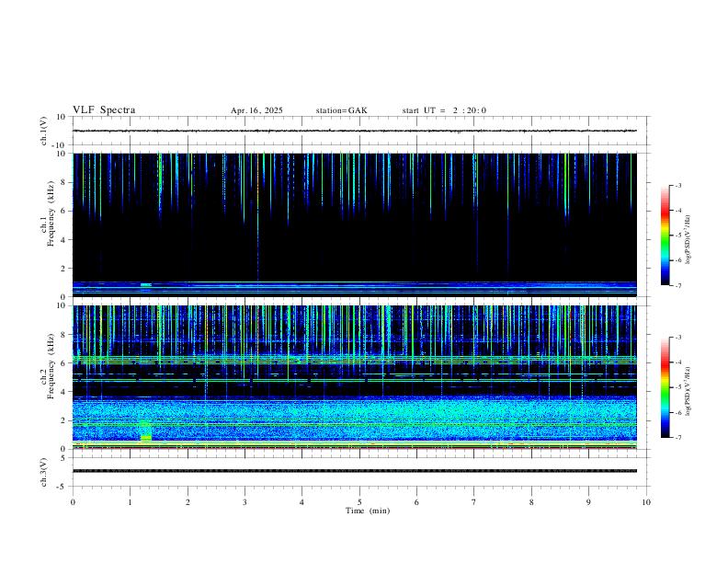This screenshot has height=563, width=728.
Task: Click the ch.1 colorbar 'log(PSD)(V²/Hz)' label
Action: [688, 240]
